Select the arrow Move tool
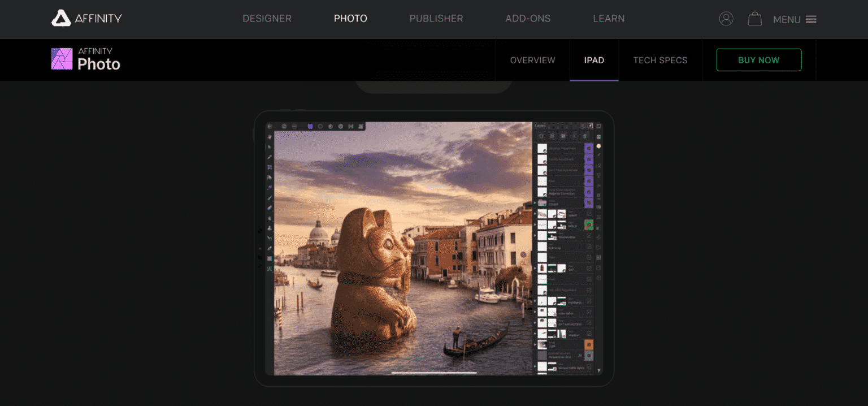The height and width of the screenshot is (406, 868). tap(270, 147)
